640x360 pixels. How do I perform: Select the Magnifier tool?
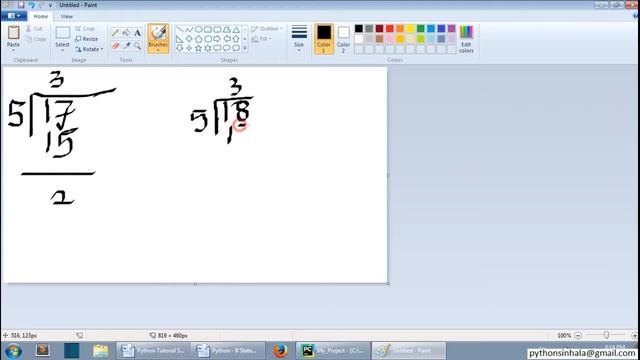(x=138, y=46)
